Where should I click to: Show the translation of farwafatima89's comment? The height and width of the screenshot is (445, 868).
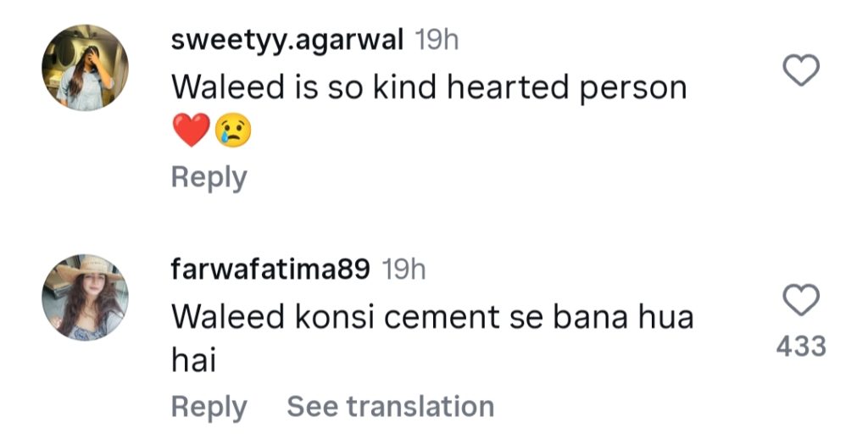pyautogui.click(x=390, y=406)
